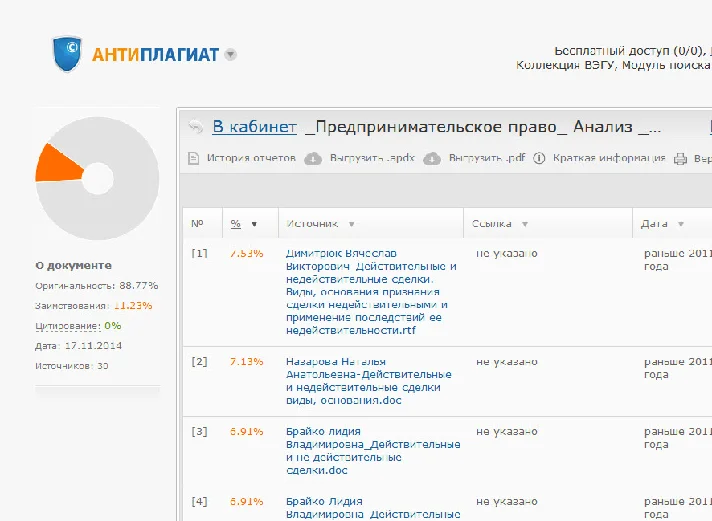Click the Цитирование label

68,326
